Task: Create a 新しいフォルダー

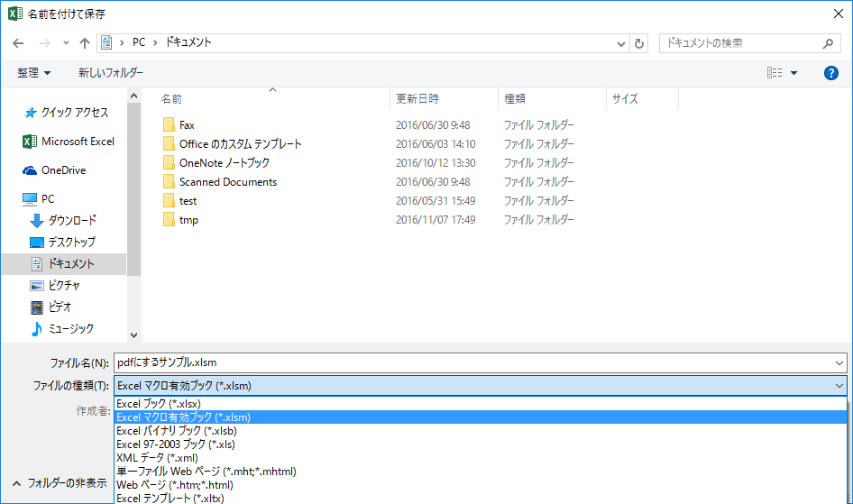Action: pyautogui.click(x=111, y=72)
